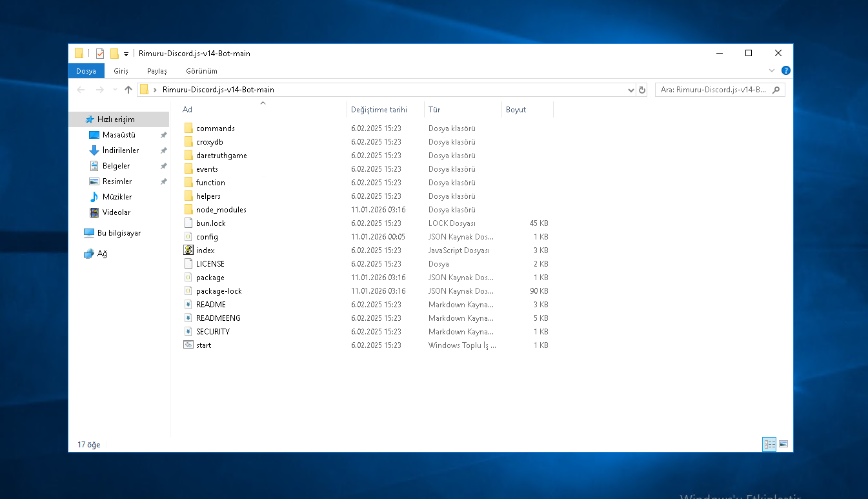Switch to large icons view in status bar
Viewport: 868px width, 499px height.
(783, 444)
